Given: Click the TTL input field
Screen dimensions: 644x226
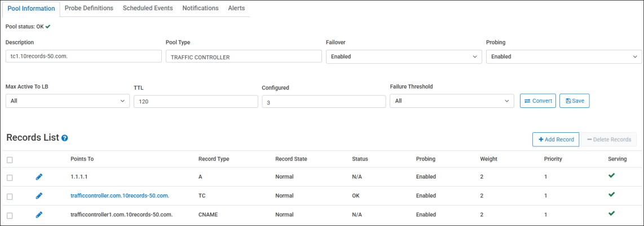Looking at the screenshot, I should 196,101.
